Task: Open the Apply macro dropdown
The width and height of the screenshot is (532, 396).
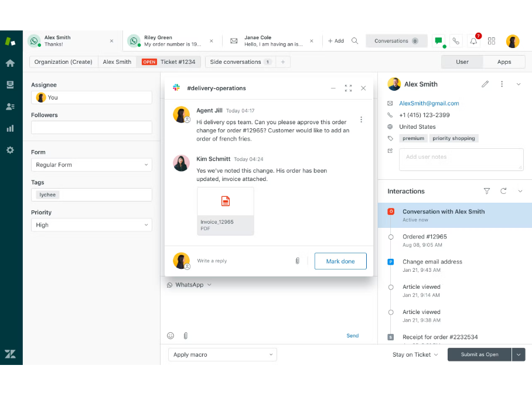Action: coord(223,354)
